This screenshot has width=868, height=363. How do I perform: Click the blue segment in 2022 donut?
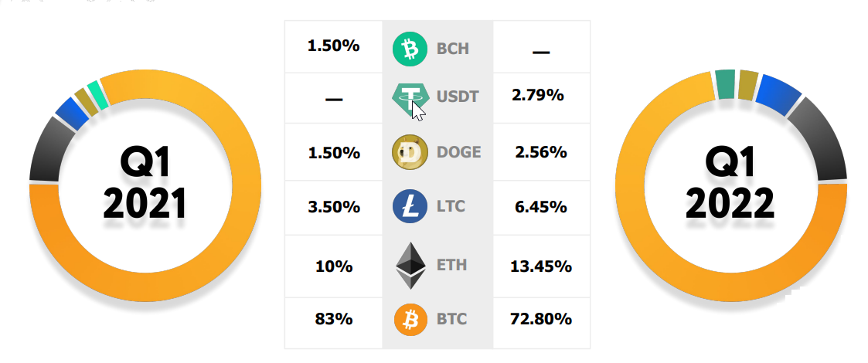pos(779,93)
